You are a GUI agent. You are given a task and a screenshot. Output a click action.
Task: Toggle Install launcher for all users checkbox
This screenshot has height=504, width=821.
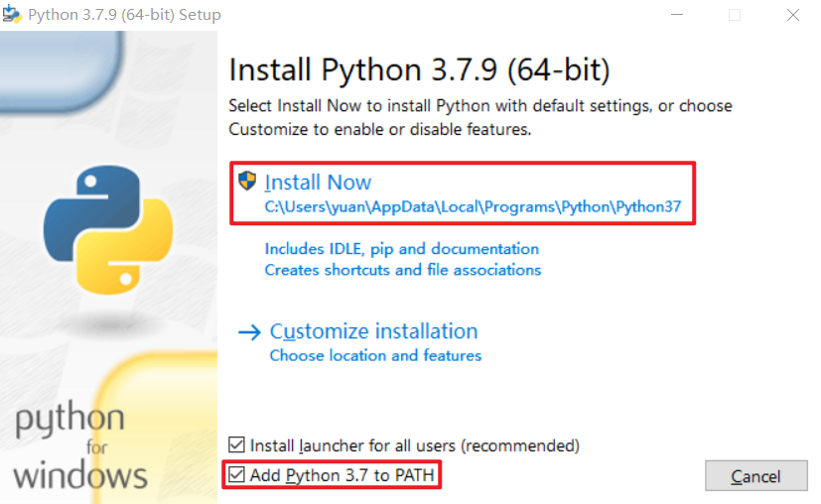tap(236, 444)
